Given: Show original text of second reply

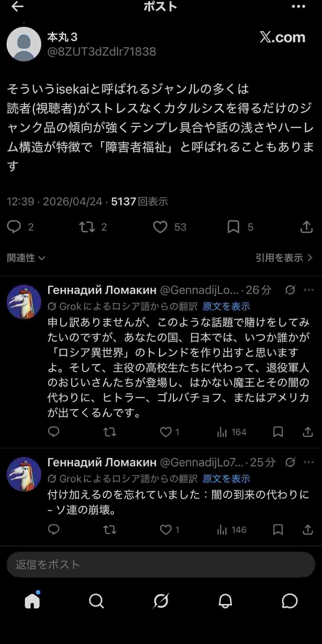Looking at the screenshot, I should coord(226,478).
